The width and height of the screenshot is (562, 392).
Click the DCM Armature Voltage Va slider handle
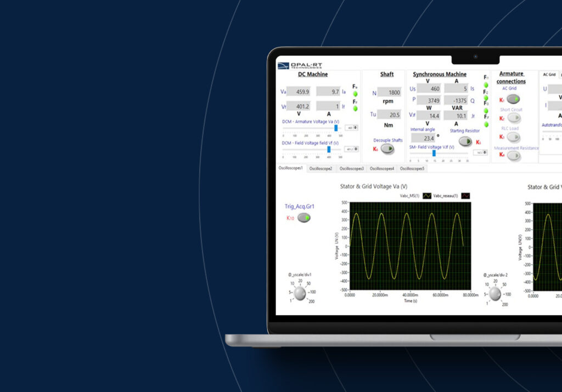(x=336, y=128)
